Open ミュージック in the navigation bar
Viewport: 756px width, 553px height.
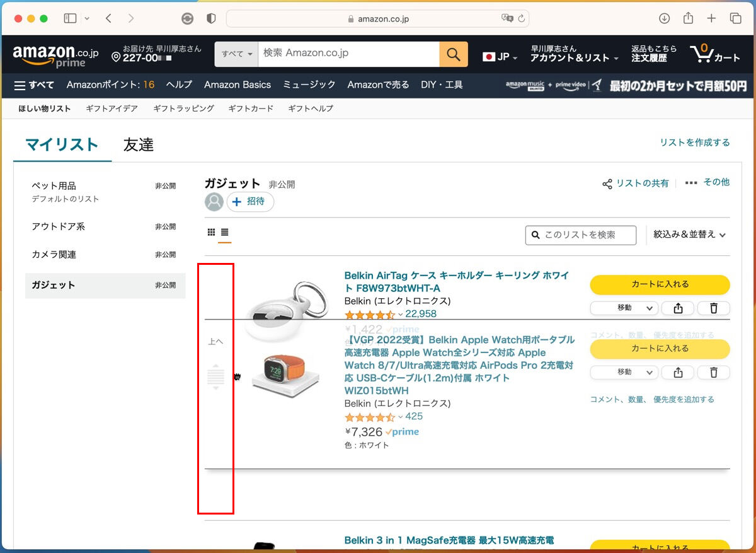309,84
